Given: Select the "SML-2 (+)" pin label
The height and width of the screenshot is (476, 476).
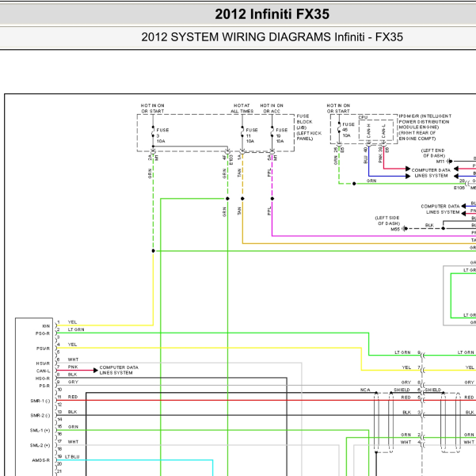Looking at the screenshot, I should coord(40,445).
